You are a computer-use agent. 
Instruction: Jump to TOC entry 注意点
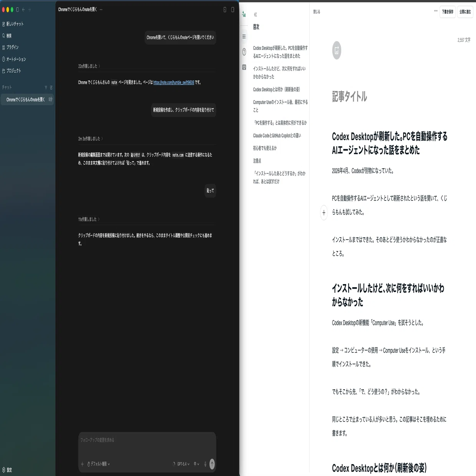point(257,161)
